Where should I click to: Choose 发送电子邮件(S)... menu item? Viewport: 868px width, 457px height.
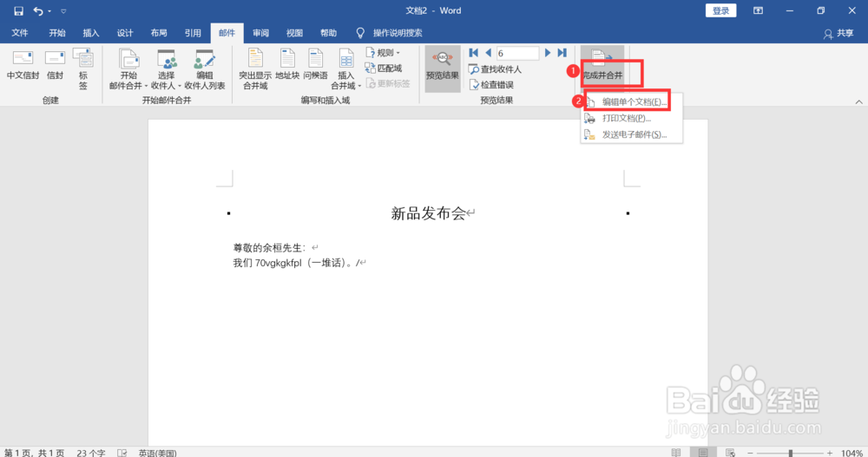click(632, 134)
